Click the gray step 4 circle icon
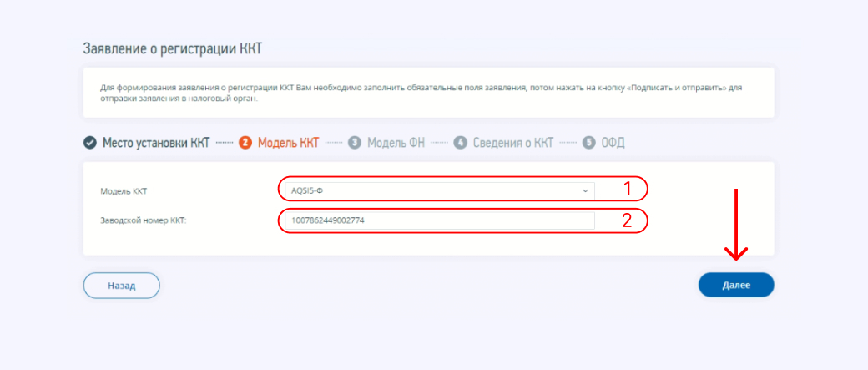 [x=461, y=142]
